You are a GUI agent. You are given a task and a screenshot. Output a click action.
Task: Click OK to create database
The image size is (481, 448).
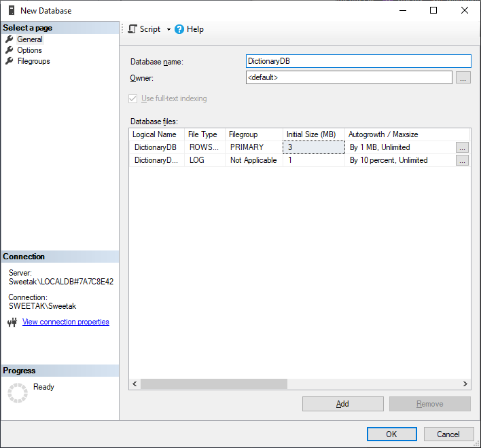coord(392,434)
